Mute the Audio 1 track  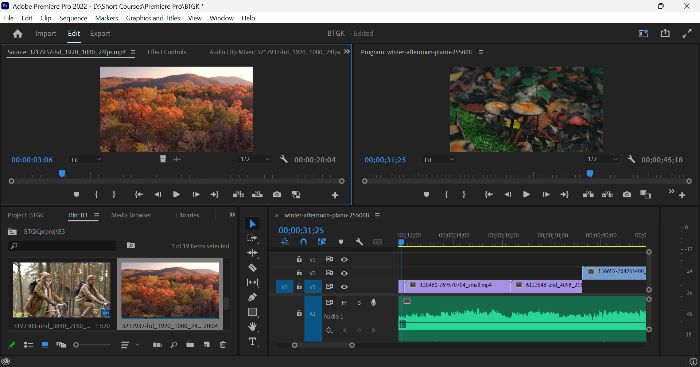pyautogui.click(x=344, y=303)
